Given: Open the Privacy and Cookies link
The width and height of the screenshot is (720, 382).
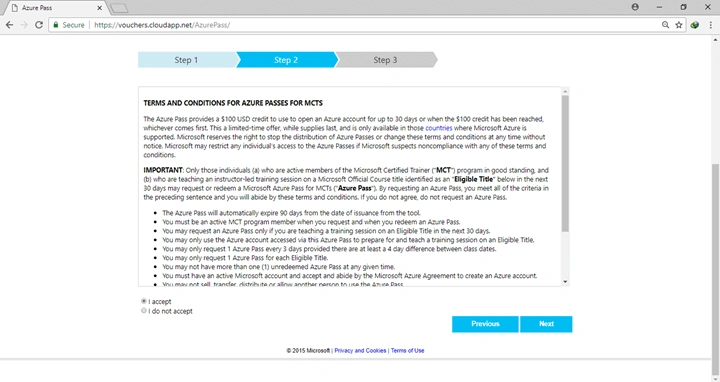Looking at the screenshot, I should point(360,350).
